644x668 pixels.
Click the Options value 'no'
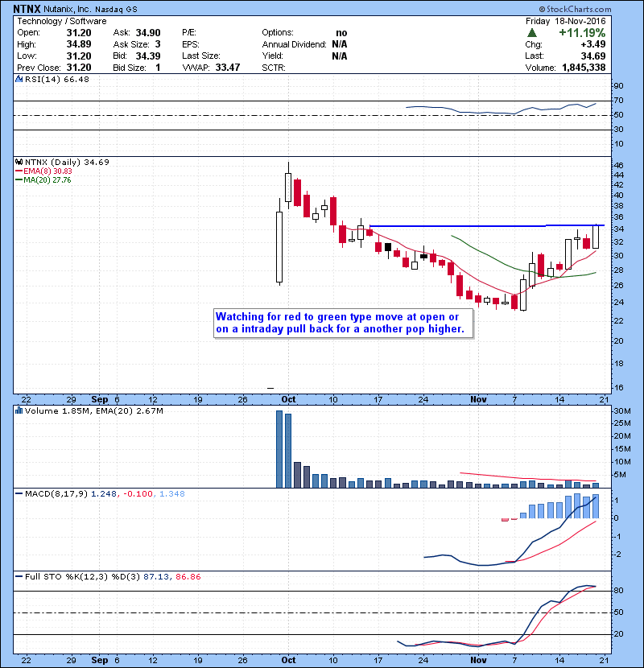pos(341,33)
